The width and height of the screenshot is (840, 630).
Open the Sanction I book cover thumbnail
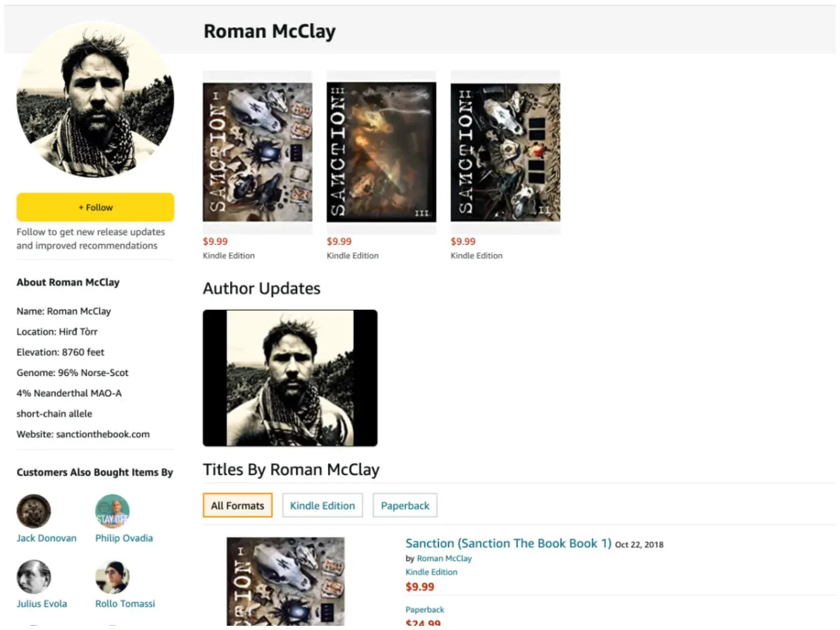tap(257, 152)
